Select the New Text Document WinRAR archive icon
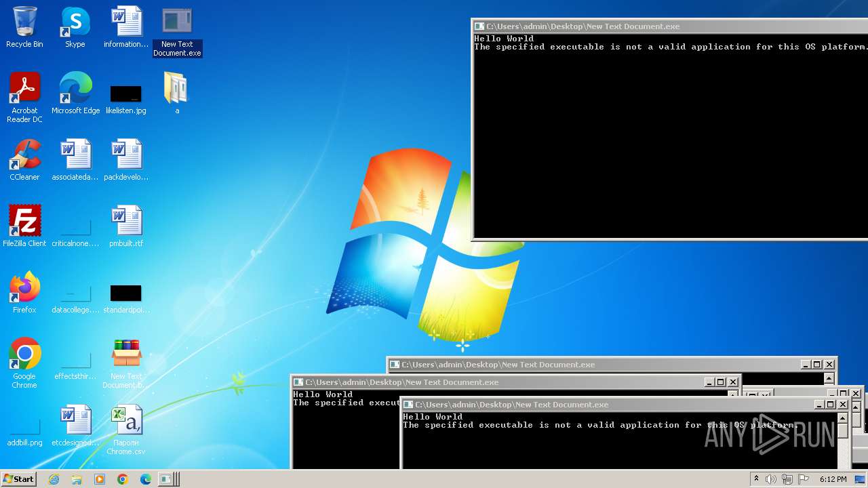Viewport: 868px width, 488px height. coord(126,363)
